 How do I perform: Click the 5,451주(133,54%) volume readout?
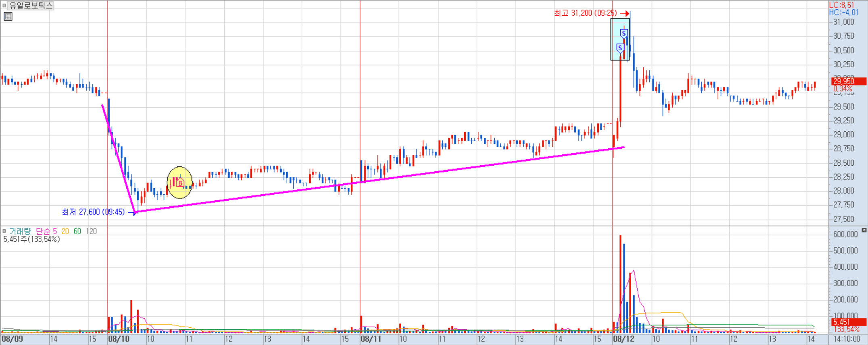pyautogui.click(x=31, y=239)
